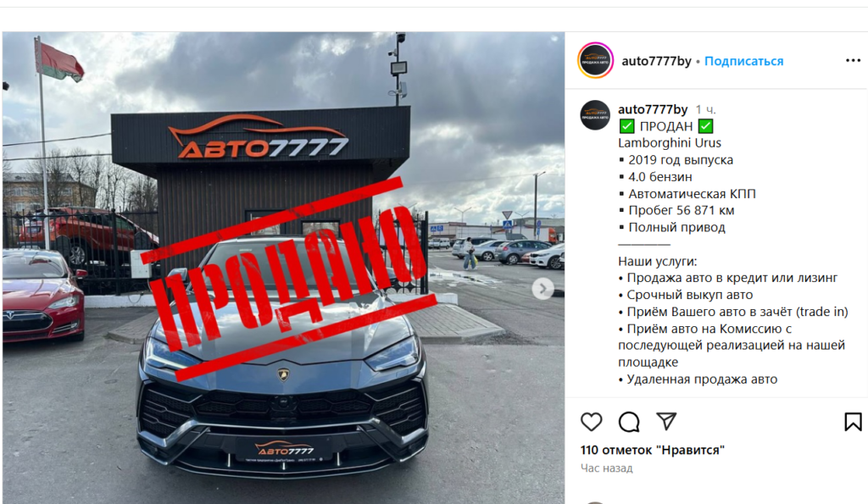Open comments via speech bubble icon
This screenshot has width=868, height=504.
click(629, 422)
